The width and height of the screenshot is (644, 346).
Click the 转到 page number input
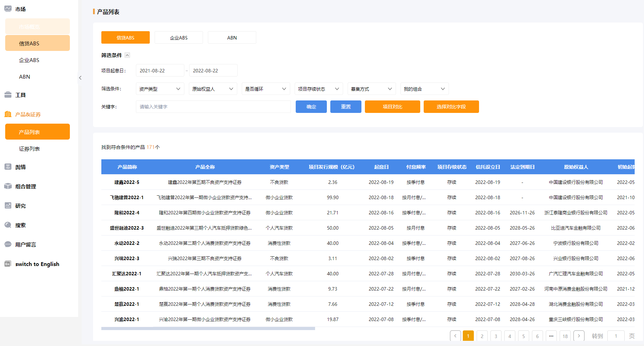point(616,336)
